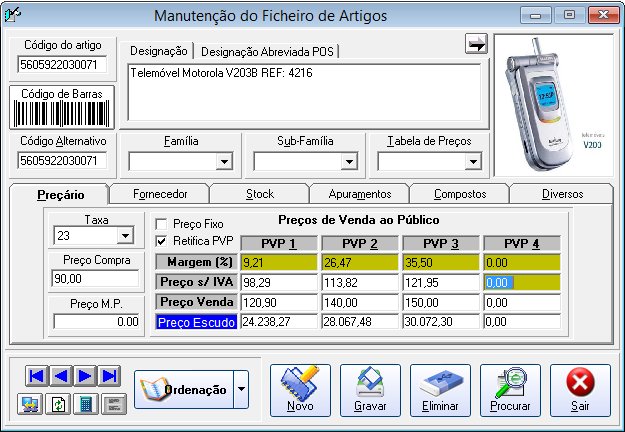Open the calculator icon
This screenshot has height=432, width=625.
[x=85, y=404]
